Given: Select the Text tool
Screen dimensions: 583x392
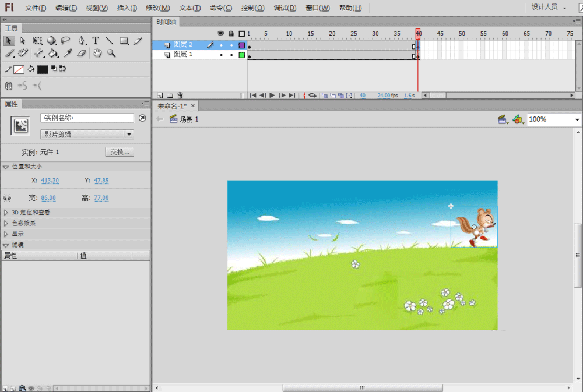Looking at the screenshot, I should pos(96,41).
